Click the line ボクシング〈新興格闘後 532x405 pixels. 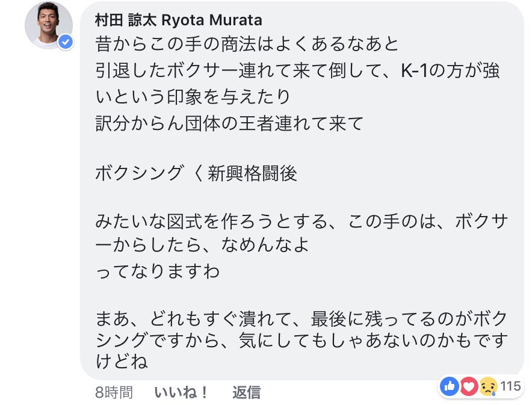(196, 173)
